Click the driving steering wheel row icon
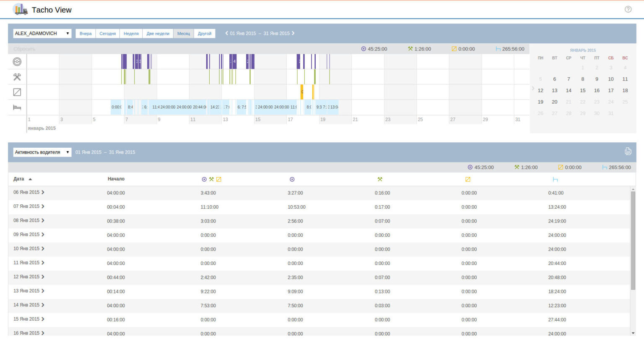 click(17, 62)
